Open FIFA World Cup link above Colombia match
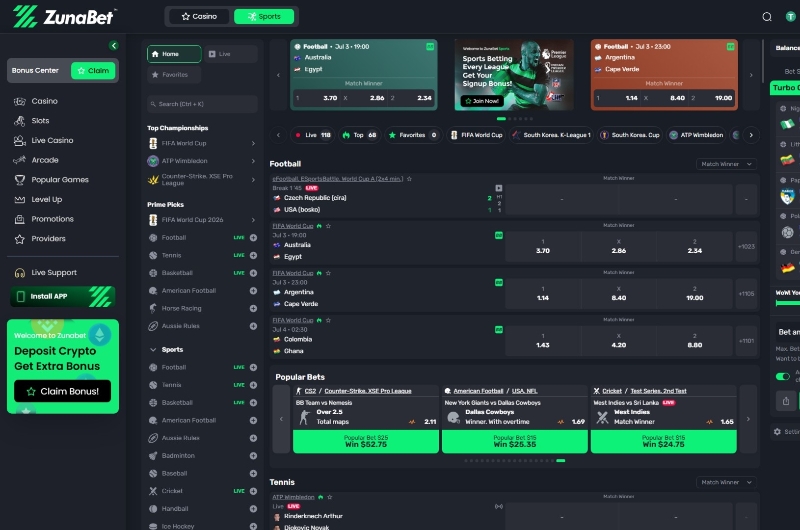Viewport: 800px width, 530px height. pos(293,320)
